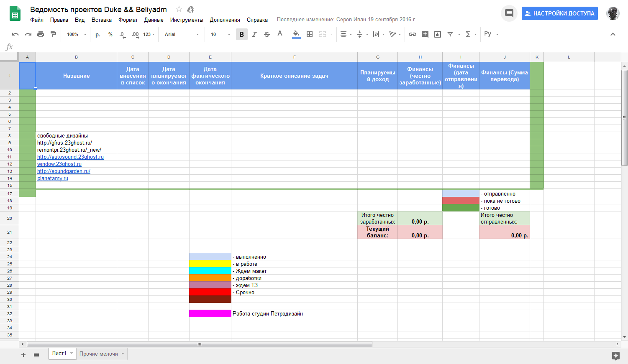Open the Формат menu

point(128,20)
